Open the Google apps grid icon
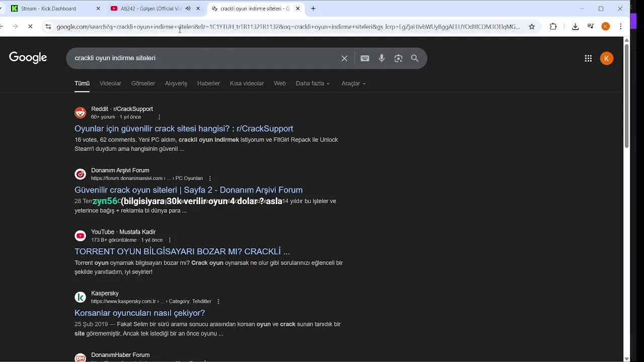 coord(588,58)
